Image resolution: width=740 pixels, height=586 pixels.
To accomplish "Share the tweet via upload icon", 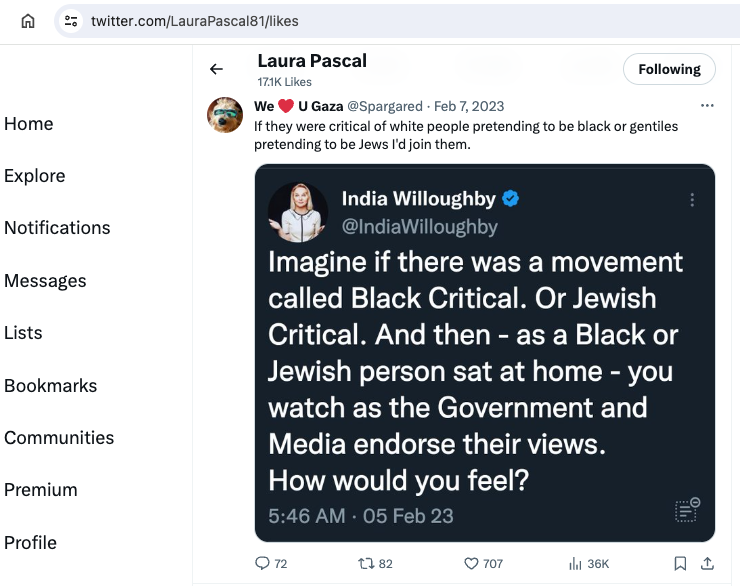I will click(707, 563).
